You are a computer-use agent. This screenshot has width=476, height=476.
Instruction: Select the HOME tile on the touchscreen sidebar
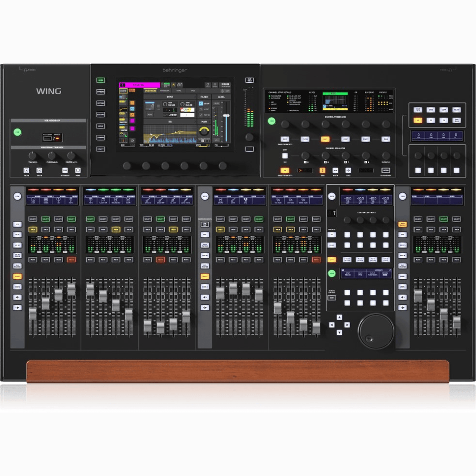tap(123, 91)
